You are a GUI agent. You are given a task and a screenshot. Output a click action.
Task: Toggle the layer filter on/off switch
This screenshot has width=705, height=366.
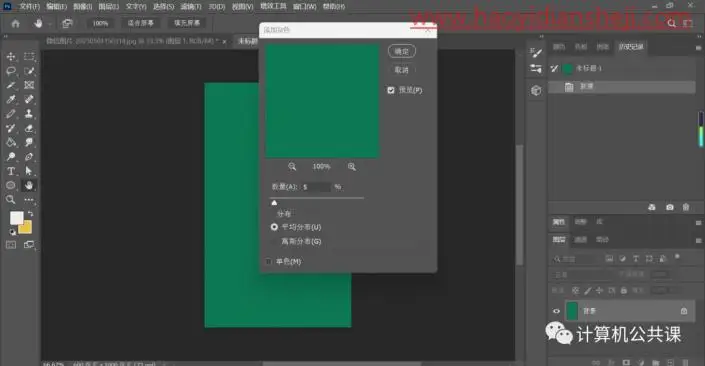[x=677, y=257]
